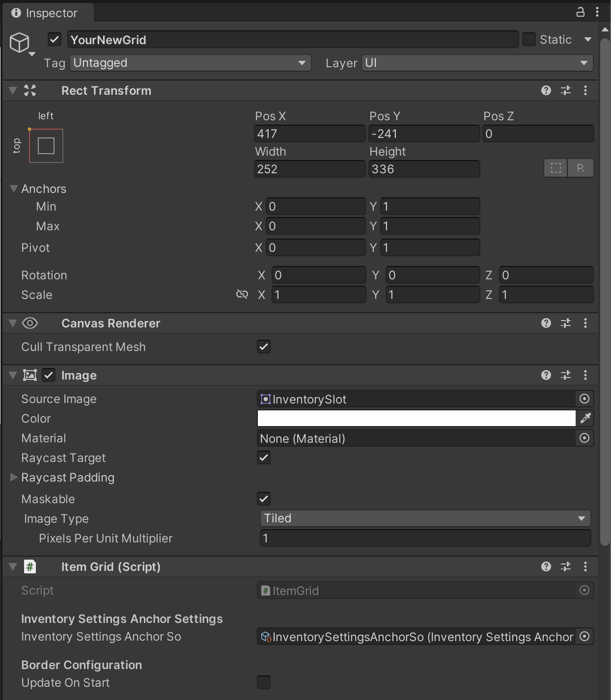Open the Tag dropdown
The width and height of the screenshot is (611, 700).
(191, 63)
